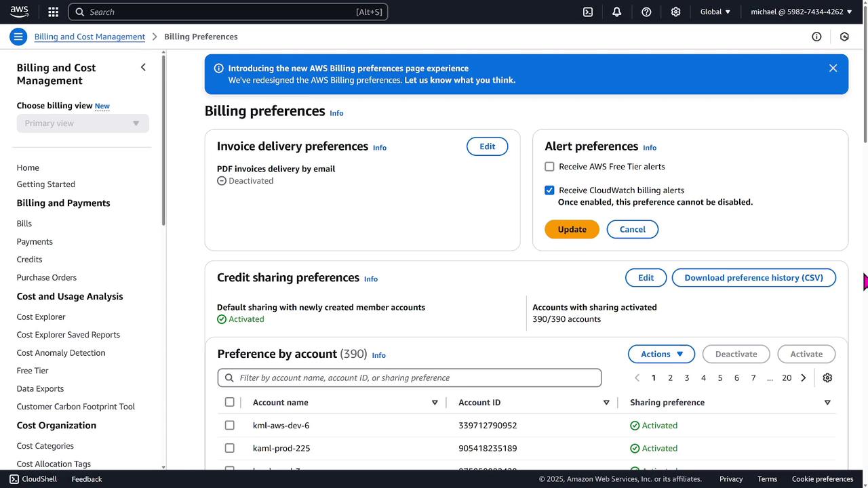Go to Bills in the sidebar

point(24,224)
